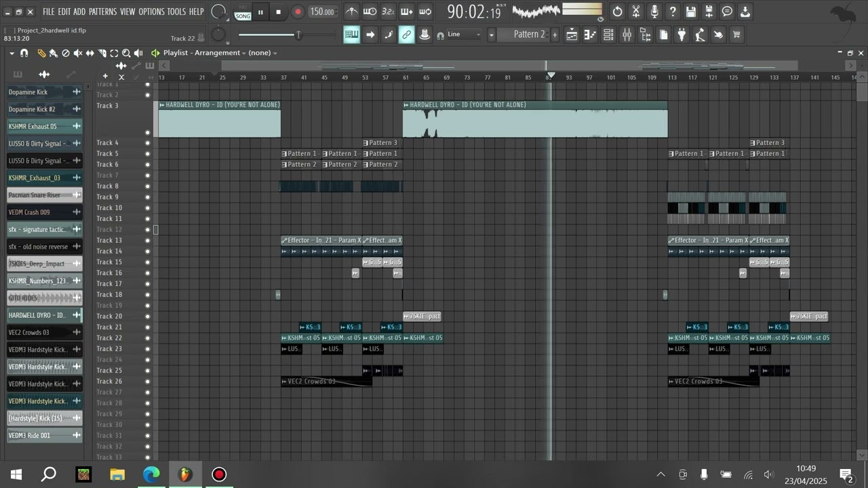Image resolution: width=868 pixels, height=488 pixels.
Task: Click the master volume knob
Action: coord(218,12)
